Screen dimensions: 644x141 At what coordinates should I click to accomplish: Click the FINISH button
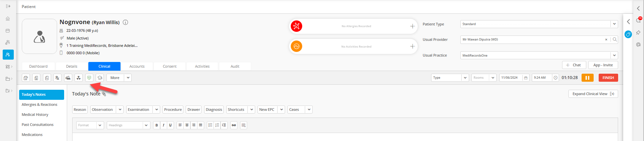[608, 78]
